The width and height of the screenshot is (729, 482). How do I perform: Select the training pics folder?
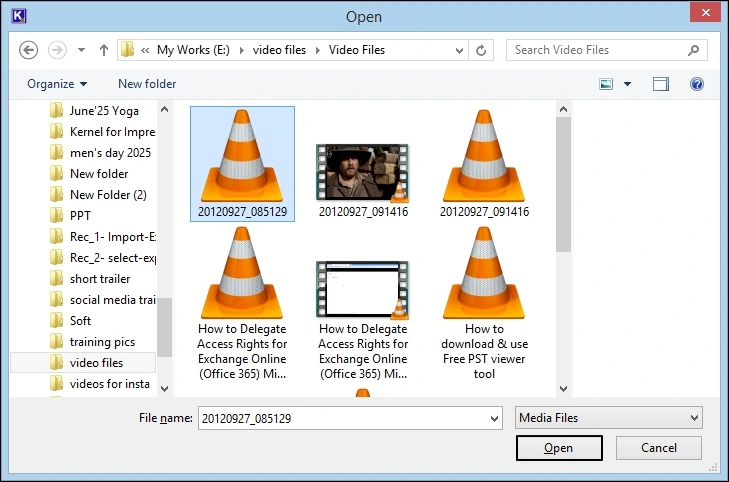pyautogui.click(x=102, y=342)
